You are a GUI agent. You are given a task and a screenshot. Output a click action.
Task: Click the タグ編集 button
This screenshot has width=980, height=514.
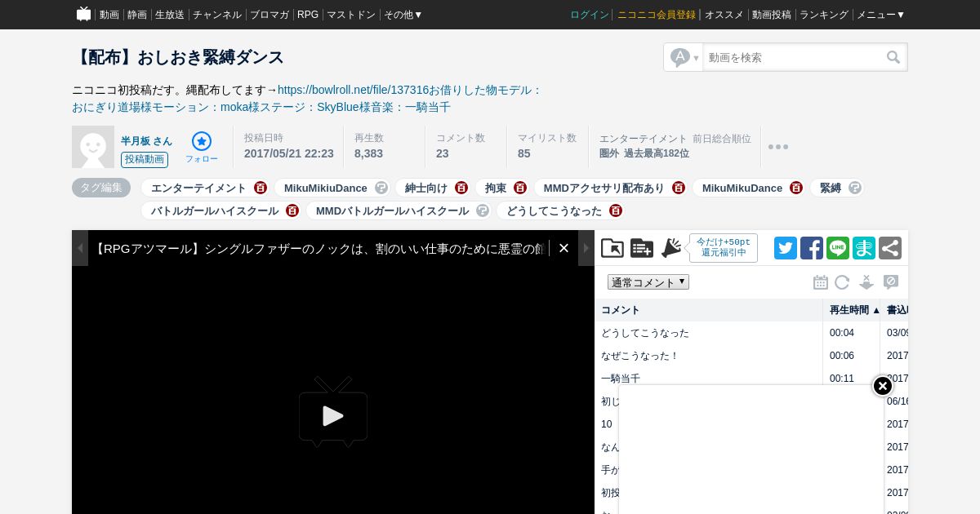(x=101, y=188)
